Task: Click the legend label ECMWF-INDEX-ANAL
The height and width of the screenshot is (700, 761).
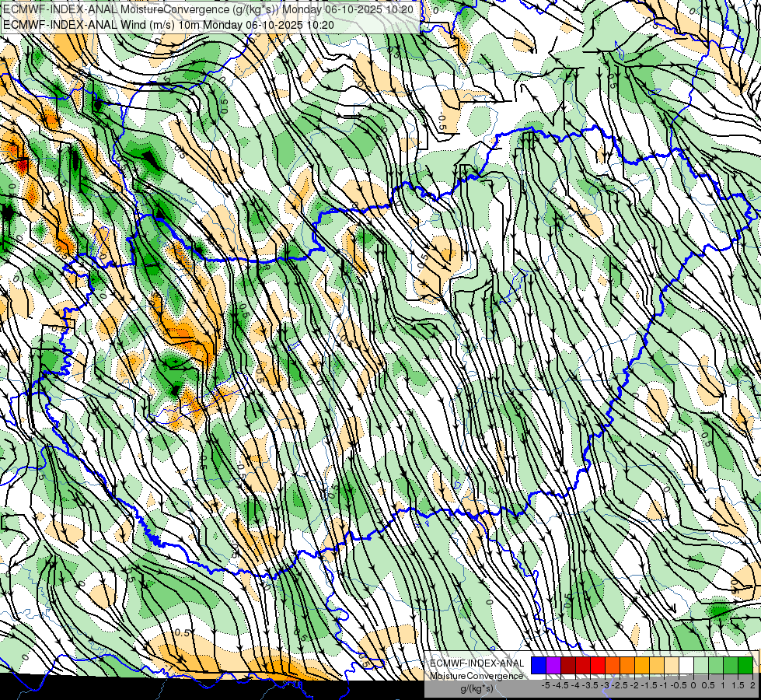Action: click(477, 663)
